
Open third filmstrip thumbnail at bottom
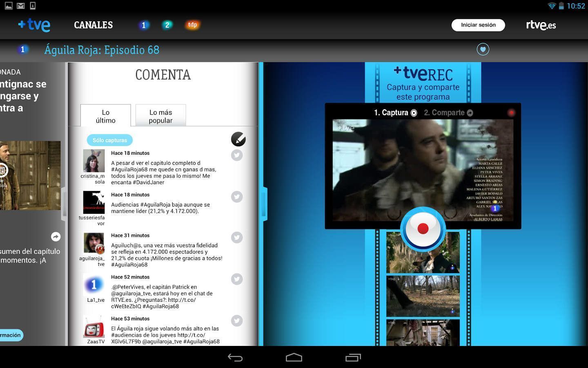coord(423,333)
